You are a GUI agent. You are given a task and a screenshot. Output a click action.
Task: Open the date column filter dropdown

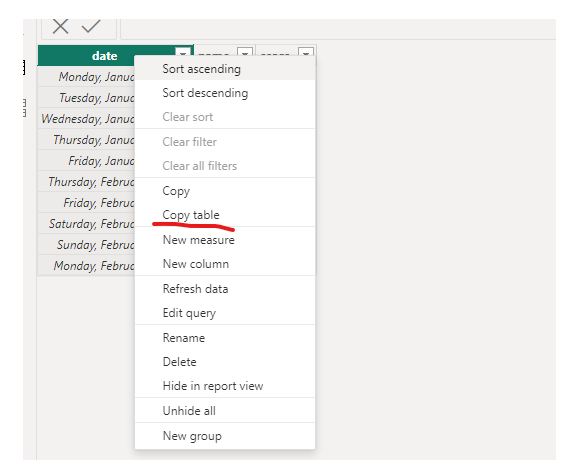point(183,53)
